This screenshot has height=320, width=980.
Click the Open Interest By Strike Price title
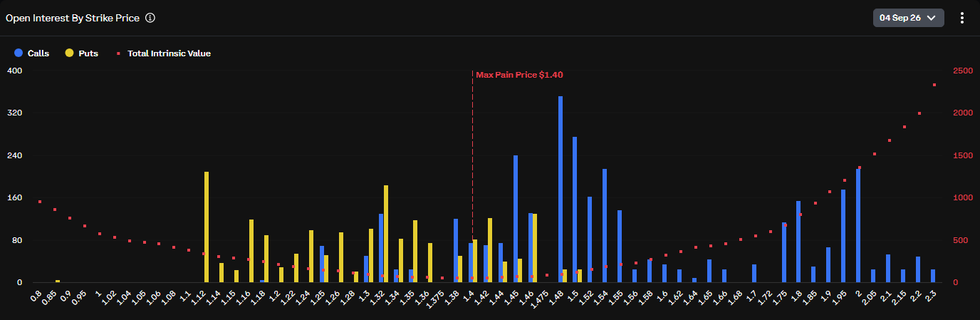[x=72, y=18]
